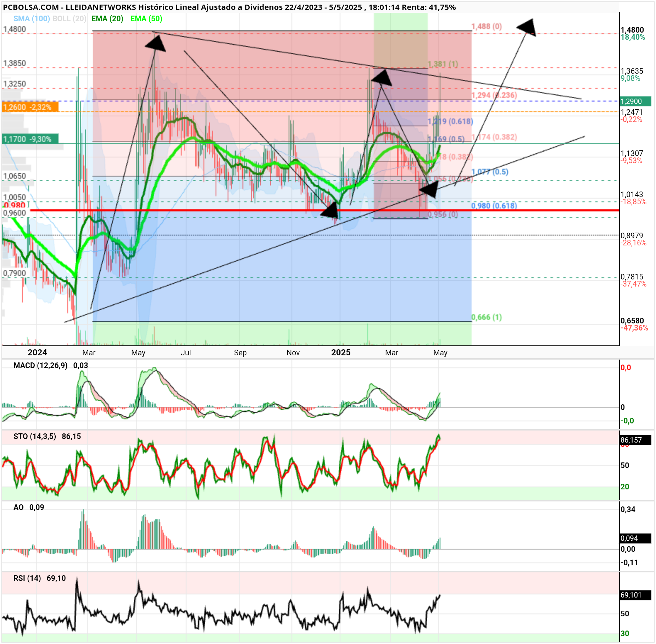Screen dimensions: 656x644
Task: Click the 2024 year label on time axis
Action: [37, 352]
